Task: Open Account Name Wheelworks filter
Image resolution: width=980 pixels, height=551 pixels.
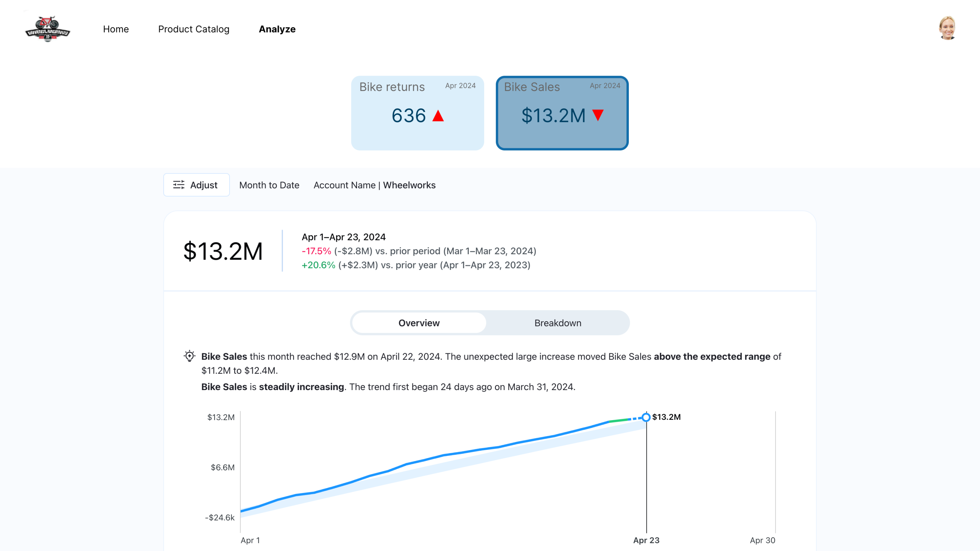Action: click(x=374, y=185)
